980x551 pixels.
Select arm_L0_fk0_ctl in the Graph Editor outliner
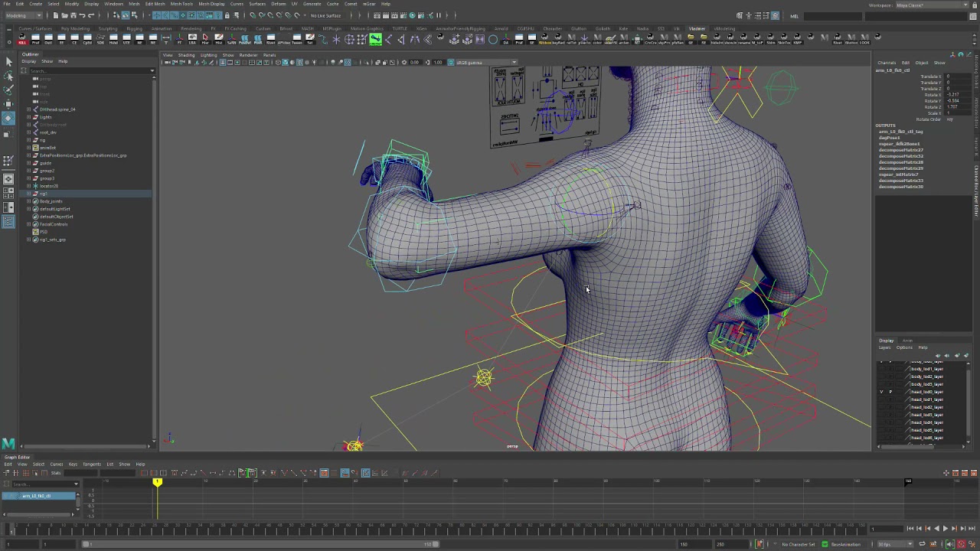tap(39, 496)
